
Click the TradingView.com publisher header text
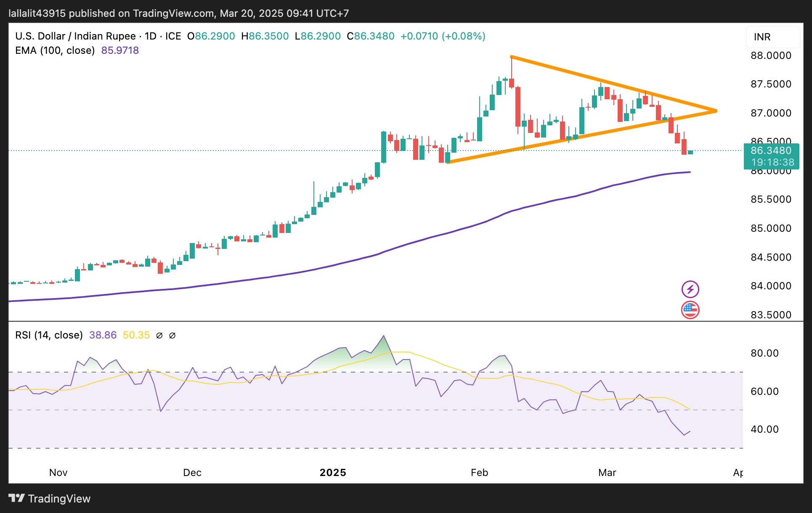[x=173, y=13]
